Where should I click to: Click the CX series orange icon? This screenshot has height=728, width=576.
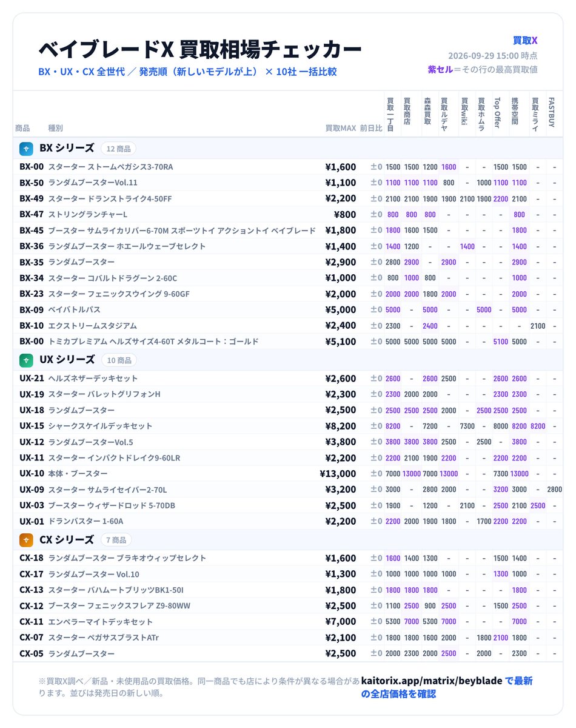[26, 539]
